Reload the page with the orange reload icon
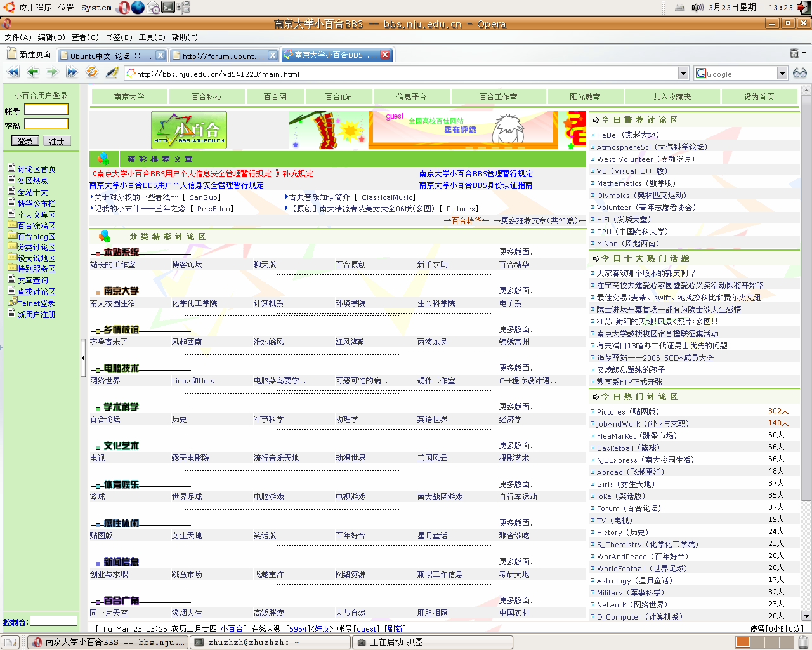 tap(92, 72)
